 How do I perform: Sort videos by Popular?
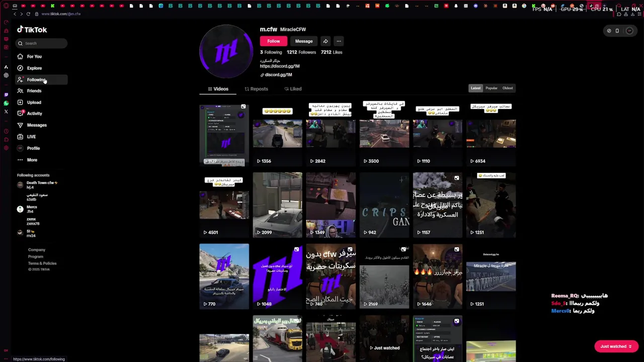pos(492,88)
